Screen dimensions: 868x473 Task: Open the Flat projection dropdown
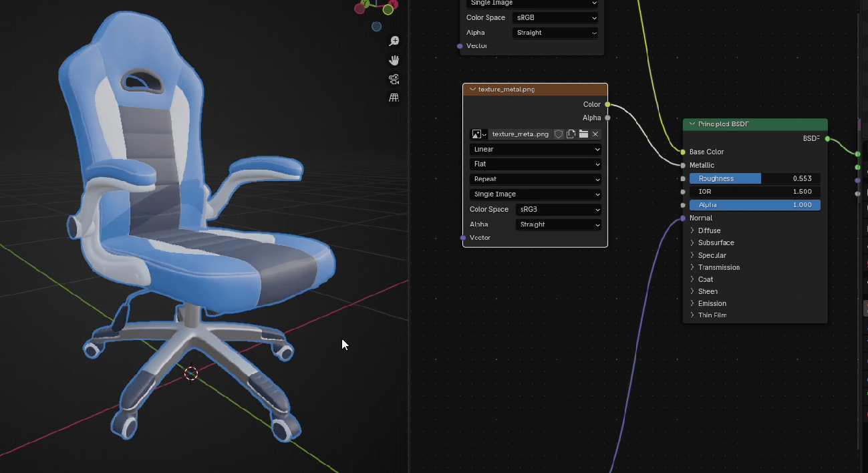click(535, 164)
